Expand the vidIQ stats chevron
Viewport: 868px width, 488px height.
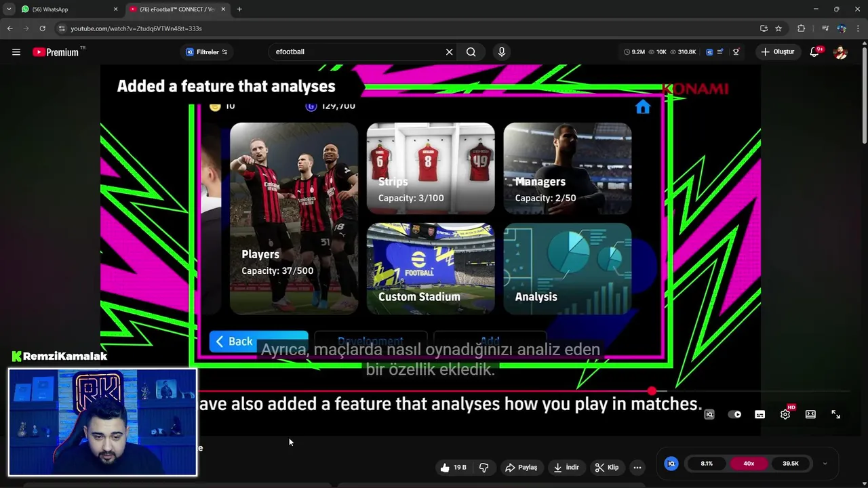[x=825, y=464]
